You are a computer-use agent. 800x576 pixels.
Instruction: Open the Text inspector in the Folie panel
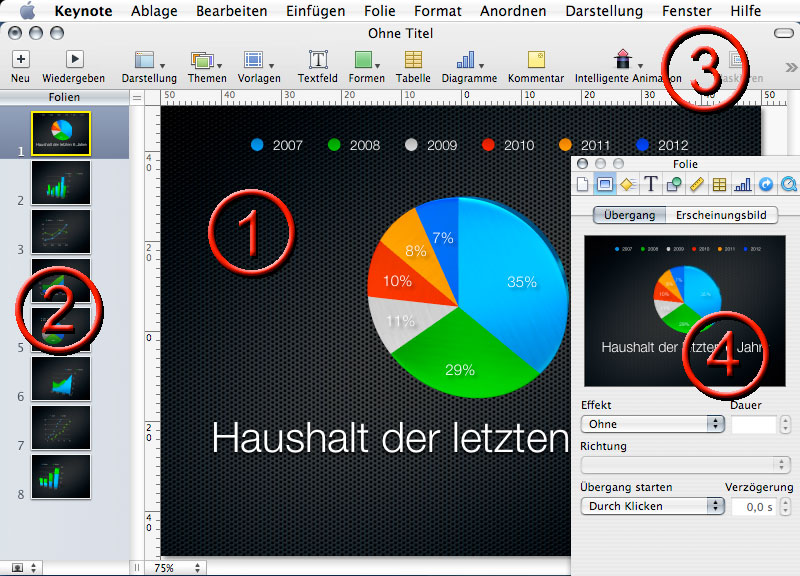coord(650,184)
